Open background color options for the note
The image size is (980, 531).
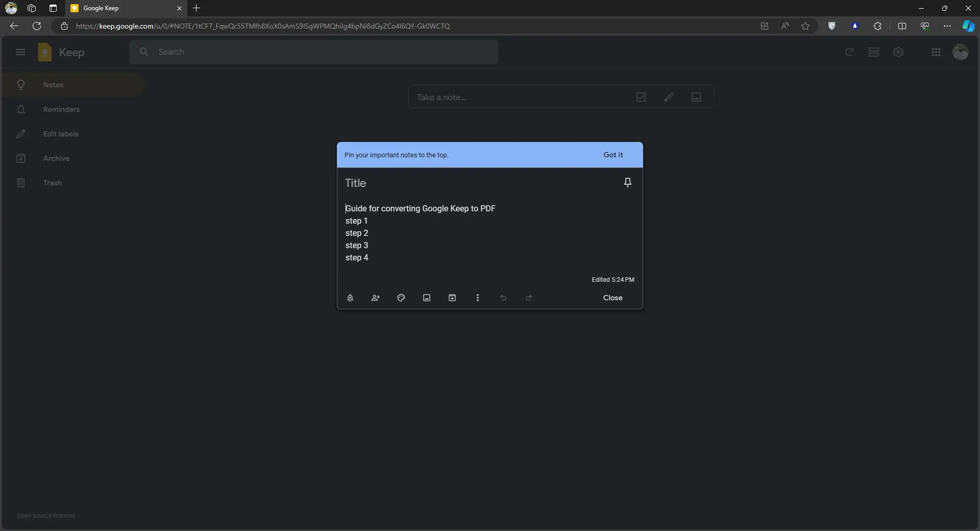(x=401, y=298)
